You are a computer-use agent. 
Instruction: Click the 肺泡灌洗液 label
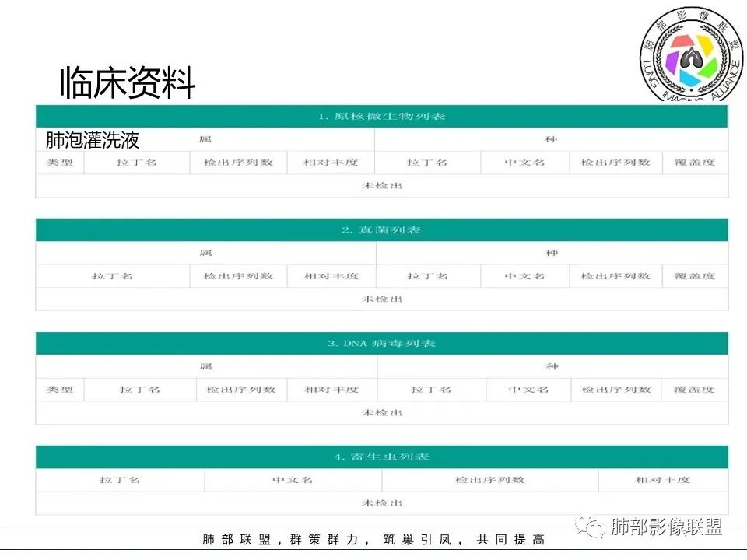coord(93,140)
